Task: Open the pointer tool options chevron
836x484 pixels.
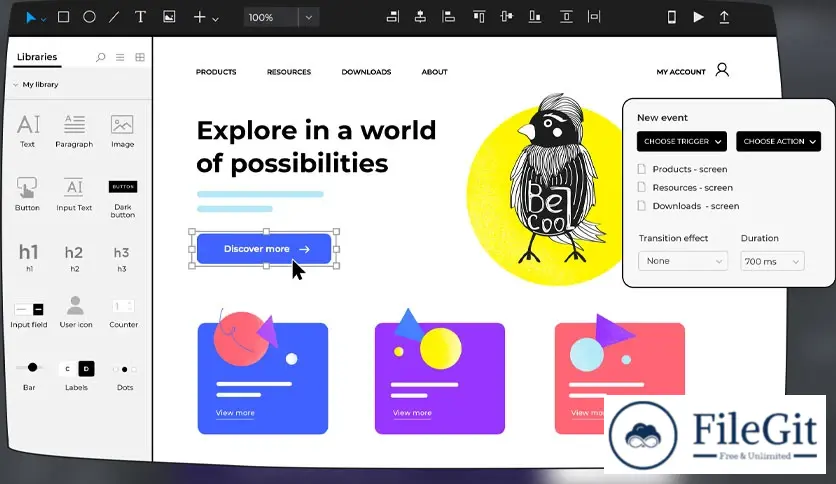Action: point(44,20)
